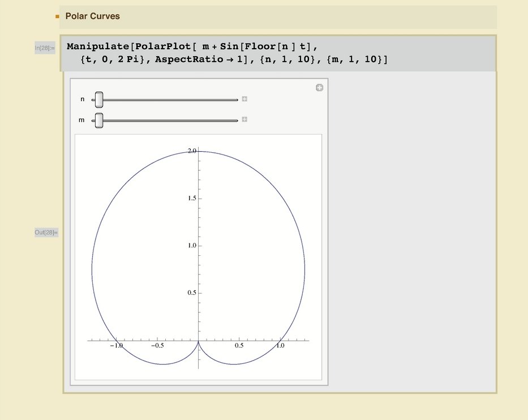Screen dimensions: 528x420
Task: Click the n slider thumb
Action: click(x=98, y=100)
